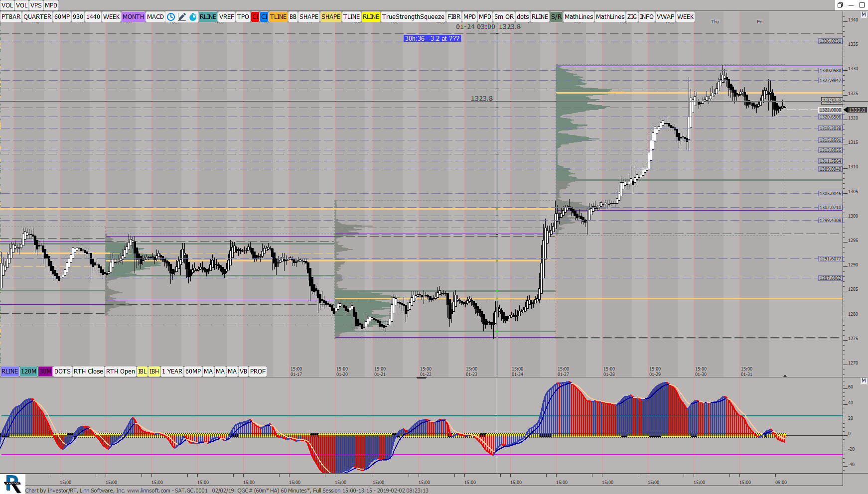
Task: Click the FIBR toolbar button
Action: click(x=454, y=17)
